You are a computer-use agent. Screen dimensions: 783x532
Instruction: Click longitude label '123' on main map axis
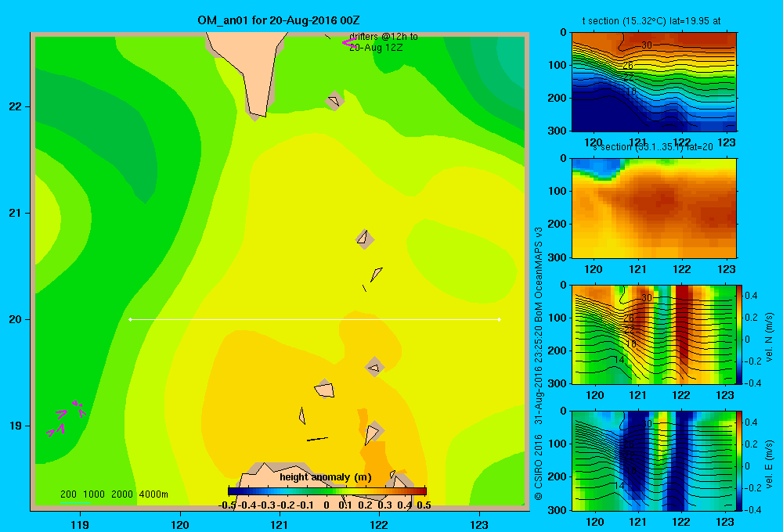point(479,524)
